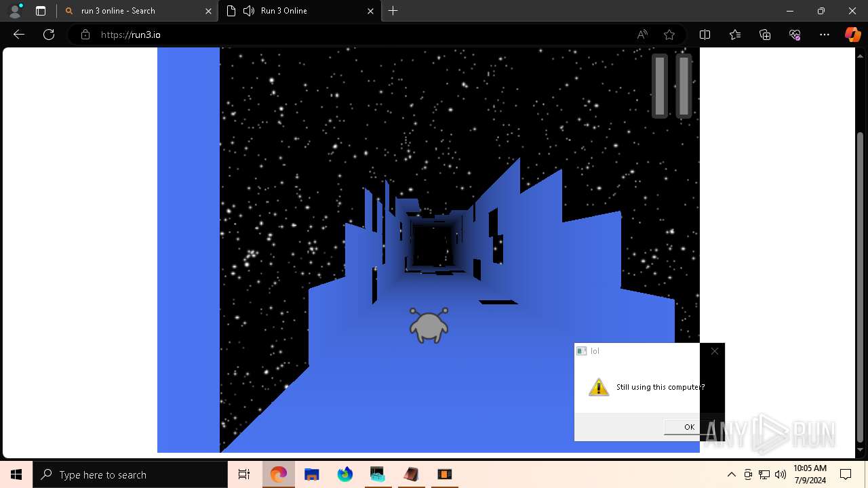Screen dimensions: 868x488
Task: Close the lol dialog window
Action: click(x=714, y=351)
